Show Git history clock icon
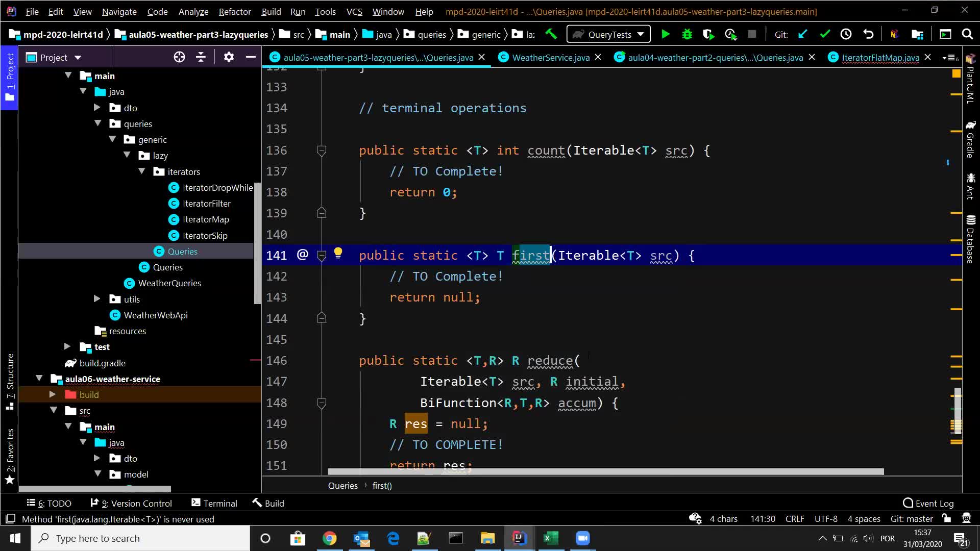 coord(846,34)
